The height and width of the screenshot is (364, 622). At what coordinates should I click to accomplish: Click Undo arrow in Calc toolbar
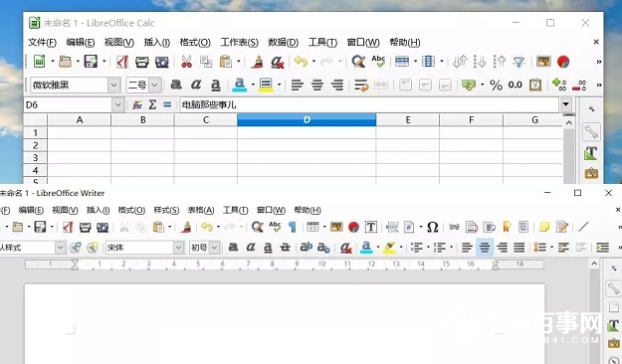[x=301, y=62]
